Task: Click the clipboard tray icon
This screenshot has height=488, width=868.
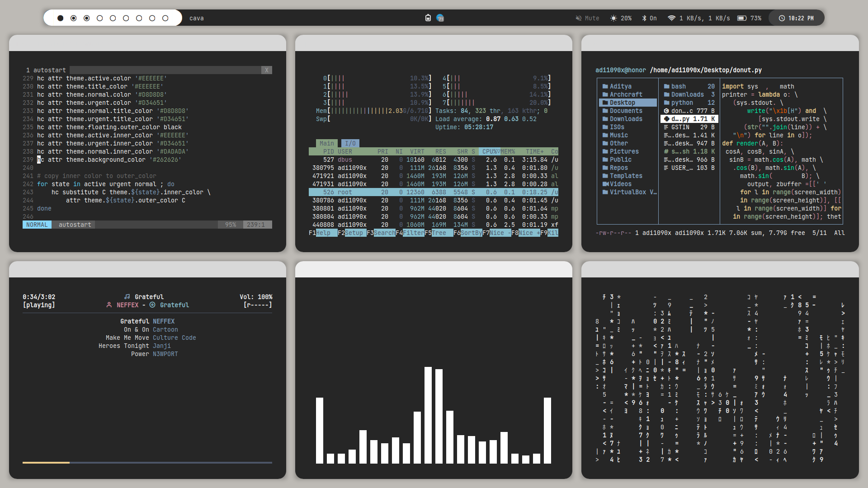Action: (428, 18)
